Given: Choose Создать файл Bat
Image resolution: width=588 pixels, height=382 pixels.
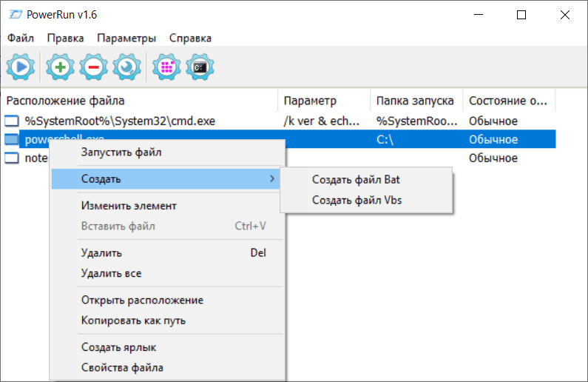Looking at the screenshot, I should [x=356, y=179].
